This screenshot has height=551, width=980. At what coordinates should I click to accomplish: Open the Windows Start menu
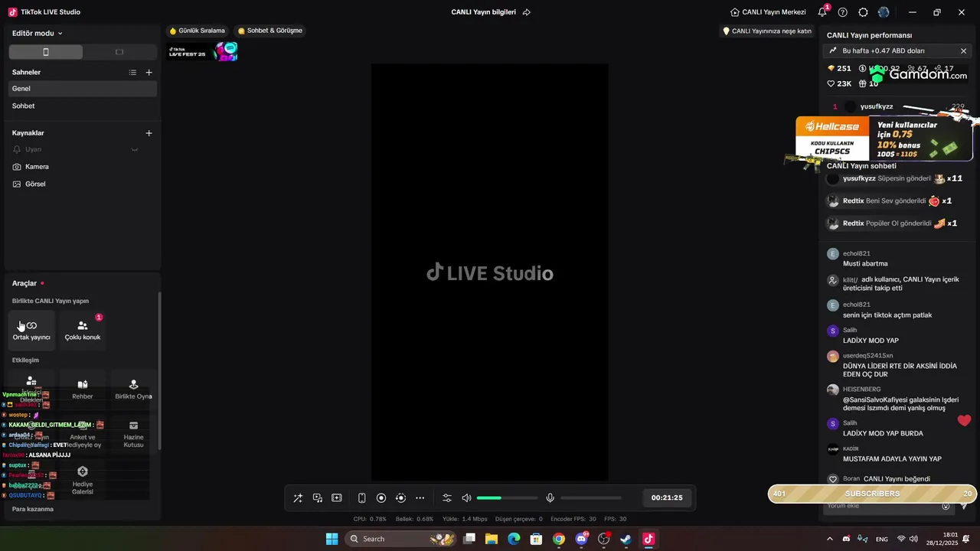[x=332, y=539]
